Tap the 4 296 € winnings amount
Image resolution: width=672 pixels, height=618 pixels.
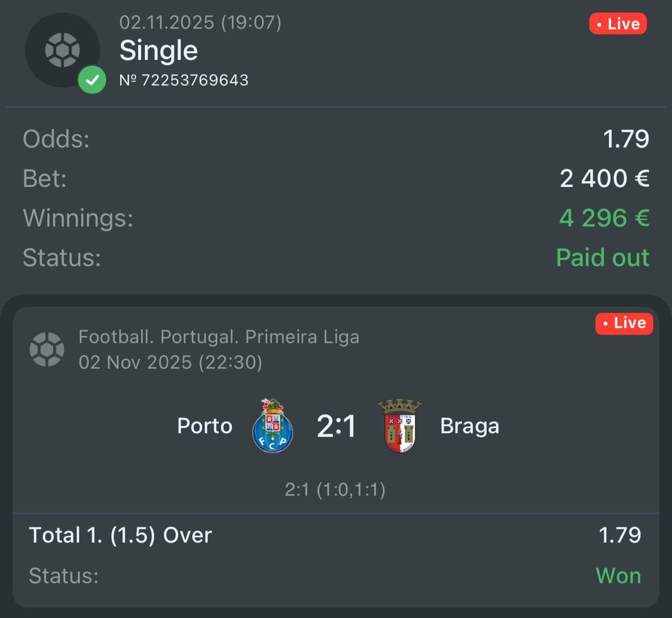[604, 218]
